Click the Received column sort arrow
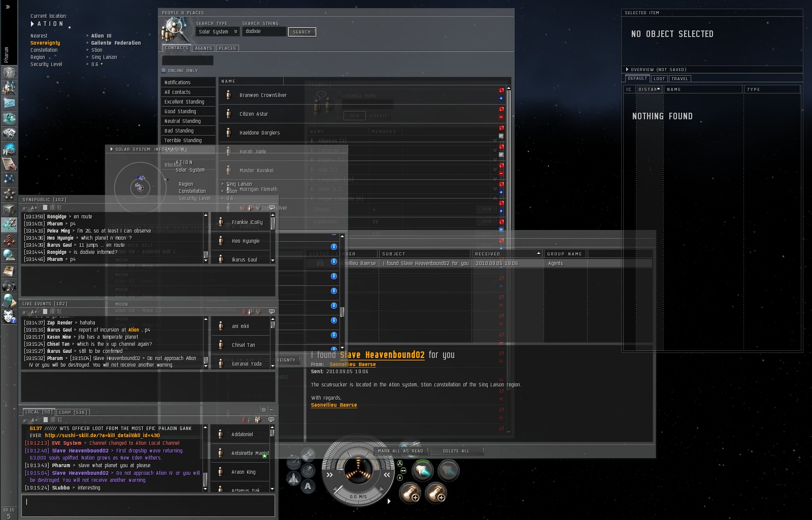 tap(538, 253)
